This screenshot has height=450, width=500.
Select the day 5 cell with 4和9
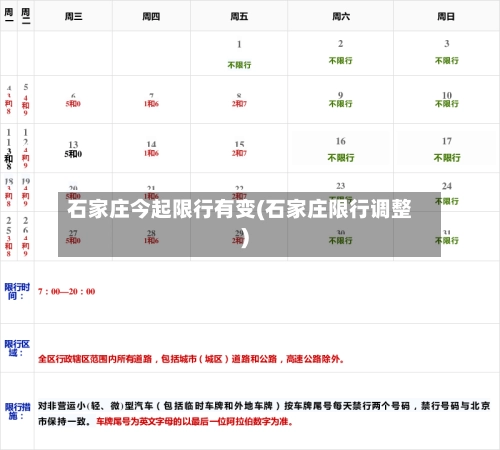[x=26, y=100]
